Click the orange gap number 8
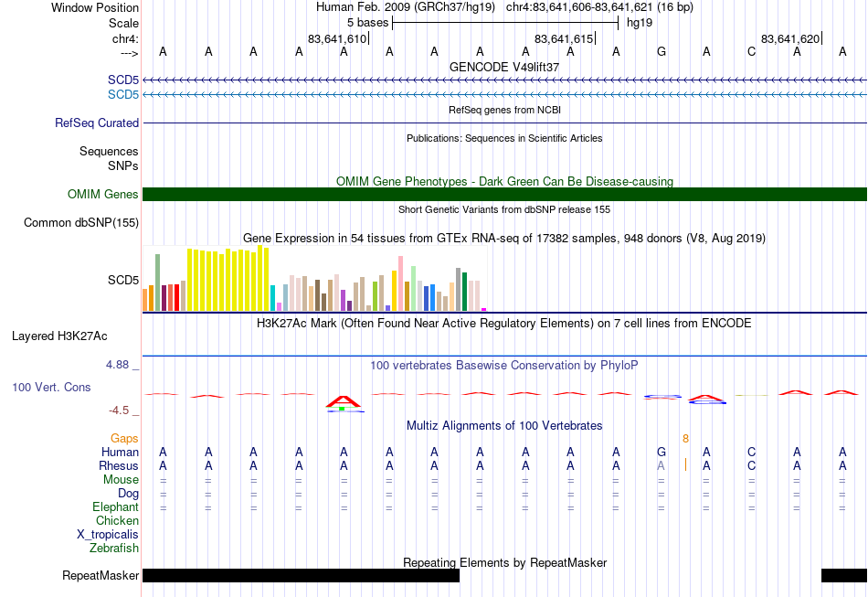Viewport: 868px width, 597px height. point(685,439)
